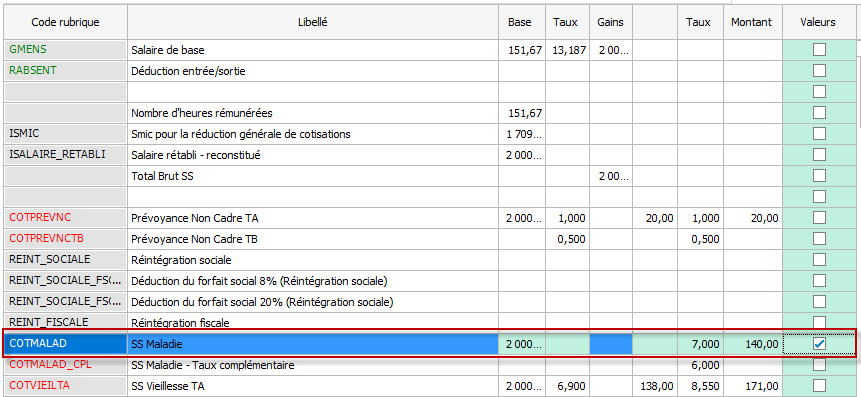
Task: Click the COTPREVNCTB code cell
Action: tap(65, 239)
